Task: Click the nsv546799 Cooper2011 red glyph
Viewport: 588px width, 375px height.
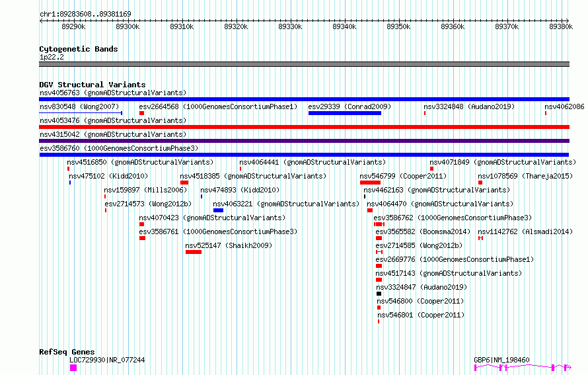Action: pyautogui.click(x=370, y=183)
